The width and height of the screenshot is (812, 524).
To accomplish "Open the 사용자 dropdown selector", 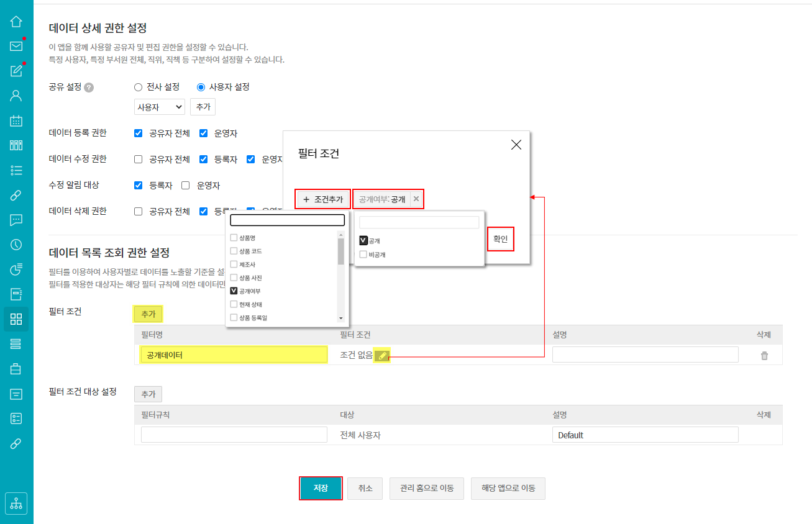I will tap(160, 107).
